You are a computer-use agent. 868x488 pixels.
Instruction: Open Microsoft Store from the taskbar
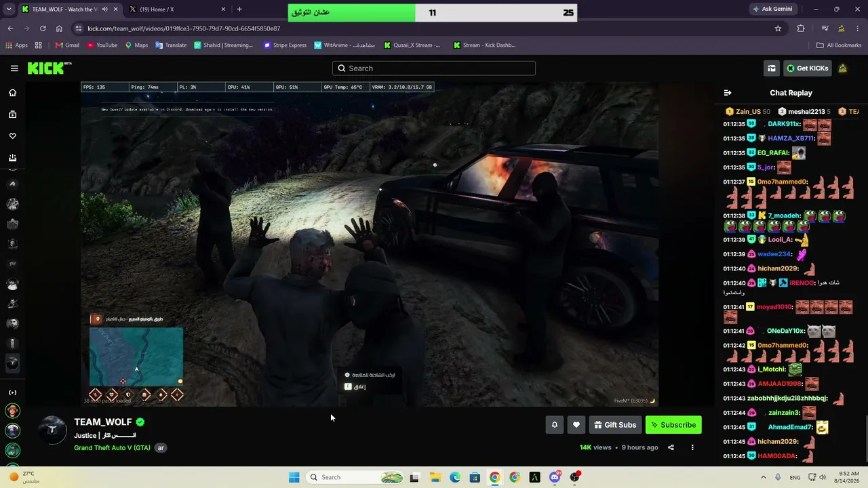click(x=475, y=477)
